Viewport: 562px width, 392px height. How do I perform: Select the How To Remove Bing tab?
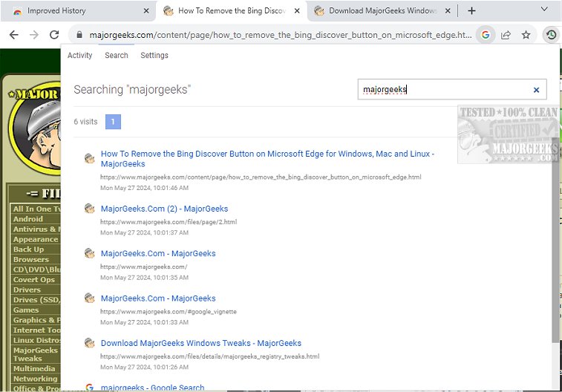(231, 10)
